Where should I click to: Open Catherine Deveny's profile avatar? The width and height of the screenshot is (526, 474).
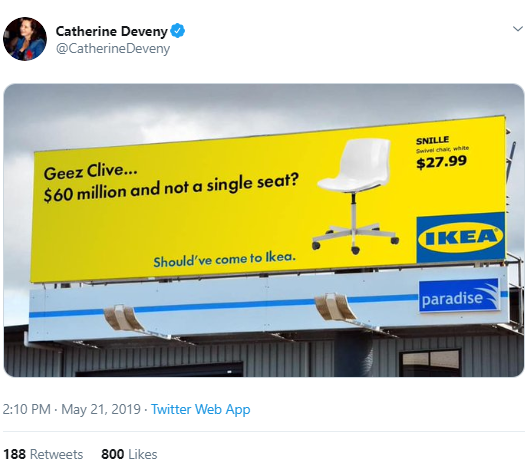tap(25, 39)
